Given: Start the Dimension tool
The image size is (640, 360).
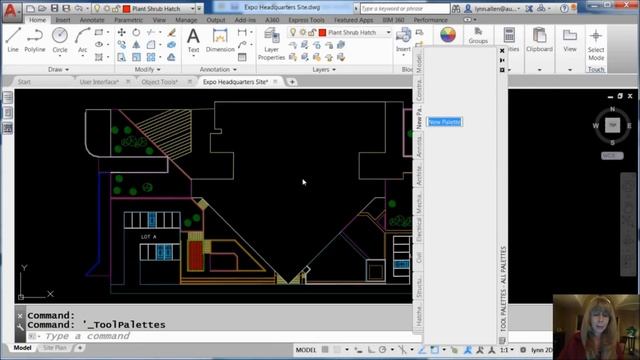Looking at the screenshot, I should (x=220, y=40).
